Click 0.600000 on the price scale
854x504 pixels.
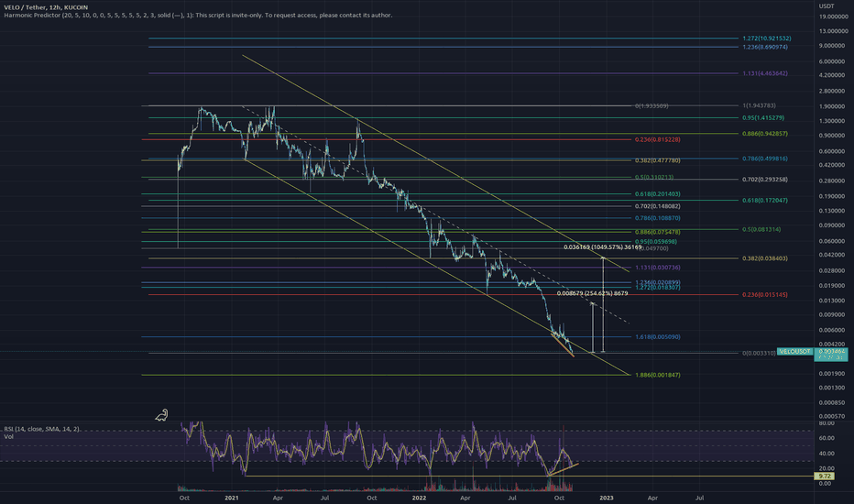click(832, 151)
